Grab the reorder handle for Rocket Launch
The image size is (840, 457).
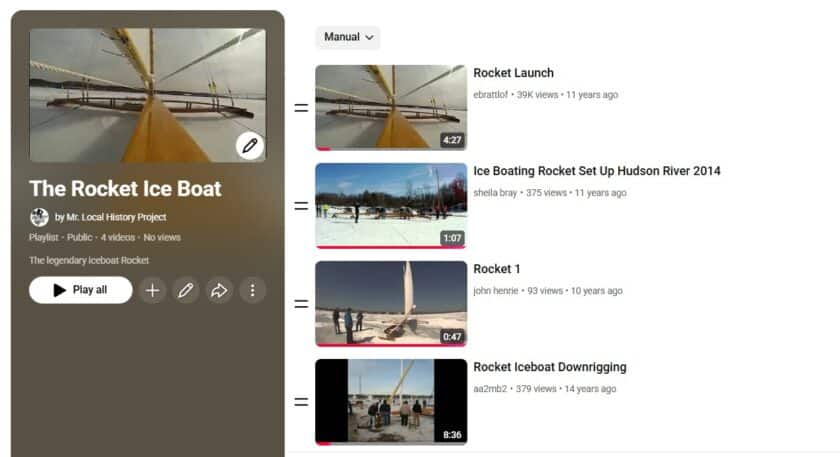tap(301, 108)
